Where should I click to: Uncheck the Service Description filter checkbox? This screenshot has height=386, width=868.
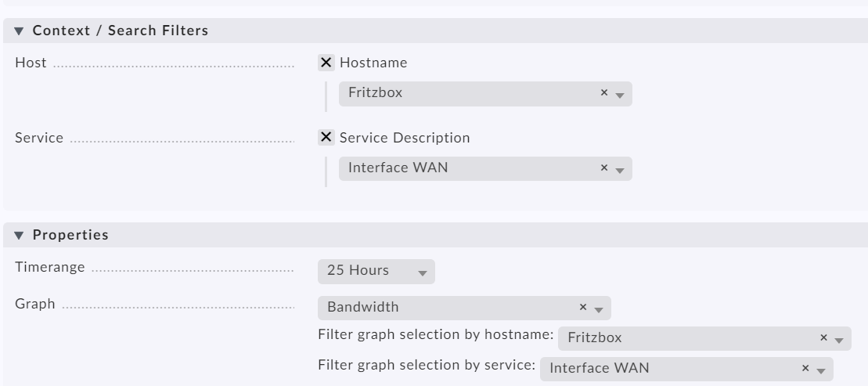tap(326, 137)
